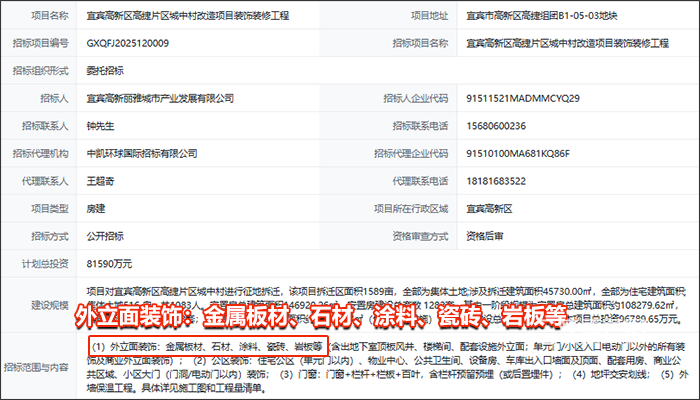Image resolution: width=700 pixels, height=400 pixels.
Task: Select region value 宜宾高新区
Action: coord(489,208)
